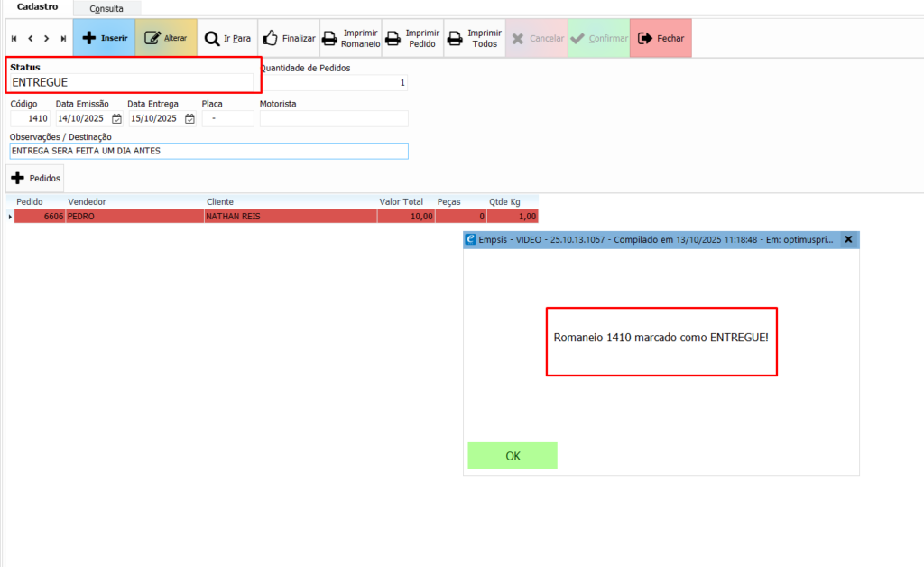Jump to the last record arrow

pos(62,39)
